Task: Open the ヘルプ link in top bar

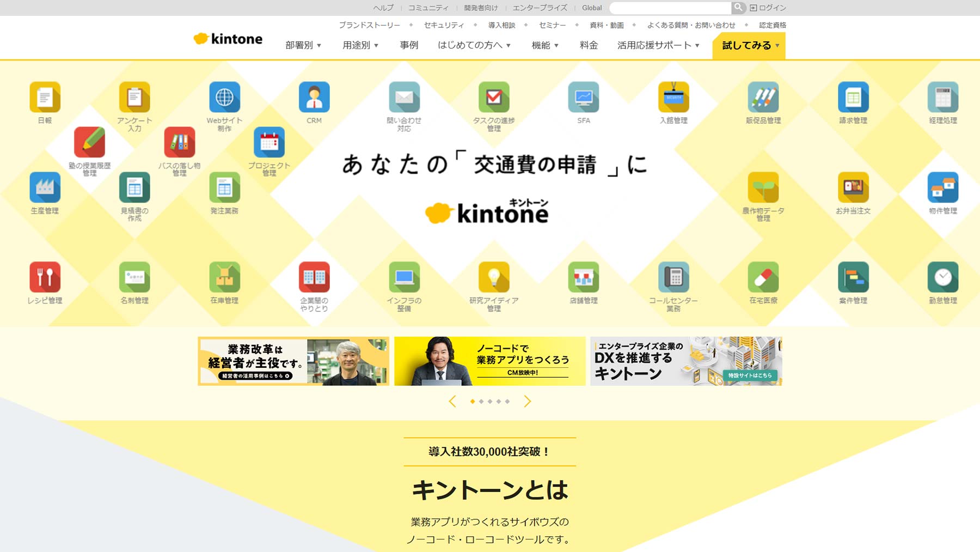Action: 383,8
